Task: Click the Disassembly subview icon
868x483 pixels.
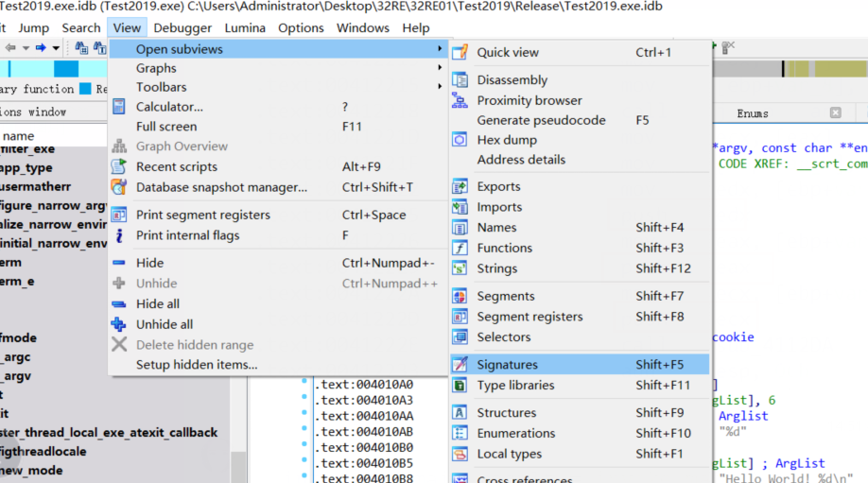Action: tap(460, 79)
